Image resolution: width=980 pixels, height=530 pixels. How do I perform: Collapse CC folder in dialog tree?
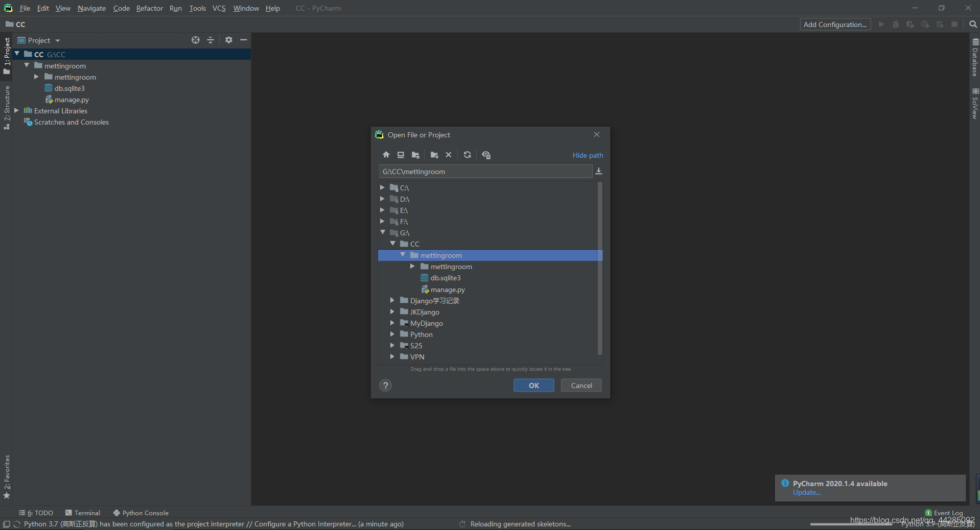click(x=392, y=244)
